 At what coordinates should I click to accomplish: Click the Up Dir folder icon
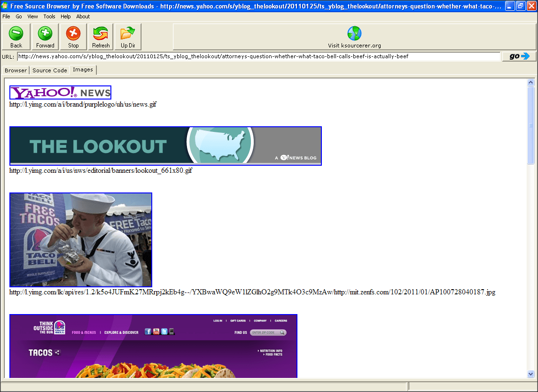tap(127, 33)
